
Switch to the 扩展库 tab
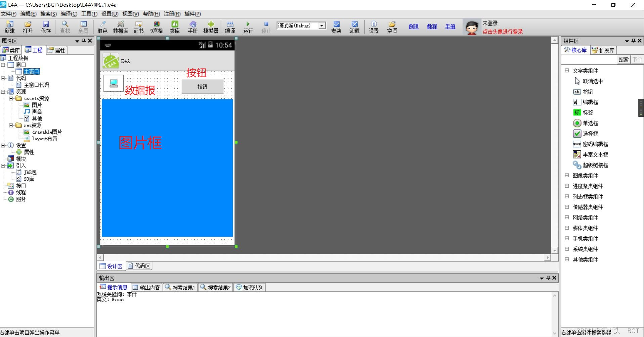click(x=603, y=50)
